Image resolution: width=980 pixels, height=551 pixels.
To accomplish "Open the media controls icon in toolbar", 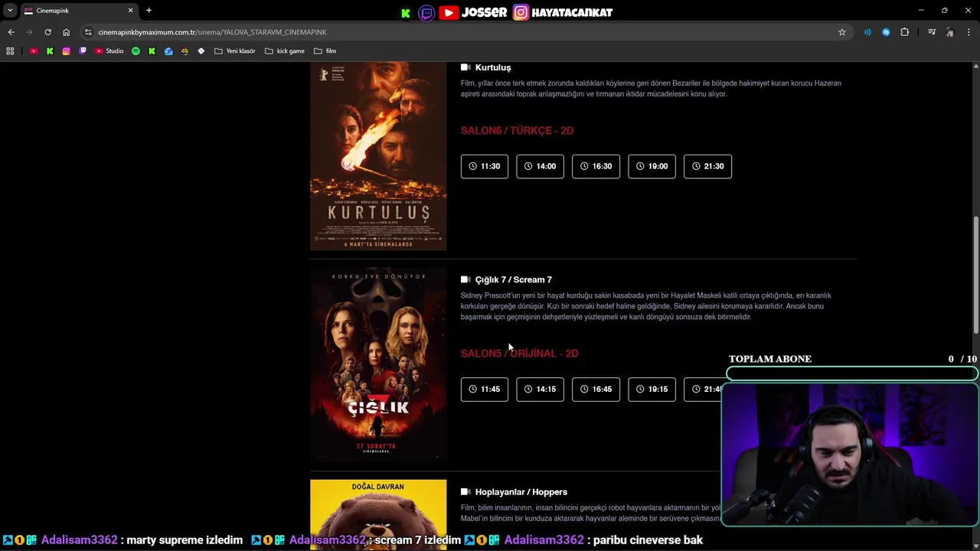I will pos(932,32).
